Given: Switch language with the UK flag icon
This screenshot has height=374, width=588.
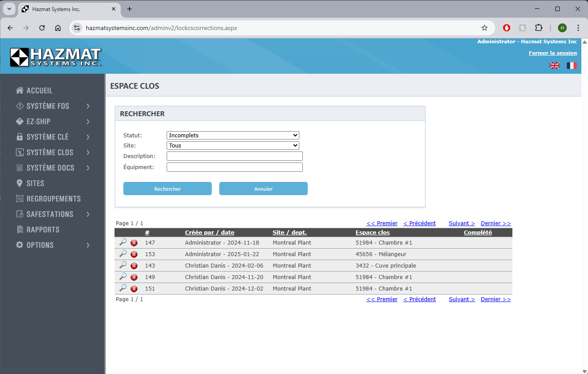Looking at the screenshot, I should pos(554,66).
